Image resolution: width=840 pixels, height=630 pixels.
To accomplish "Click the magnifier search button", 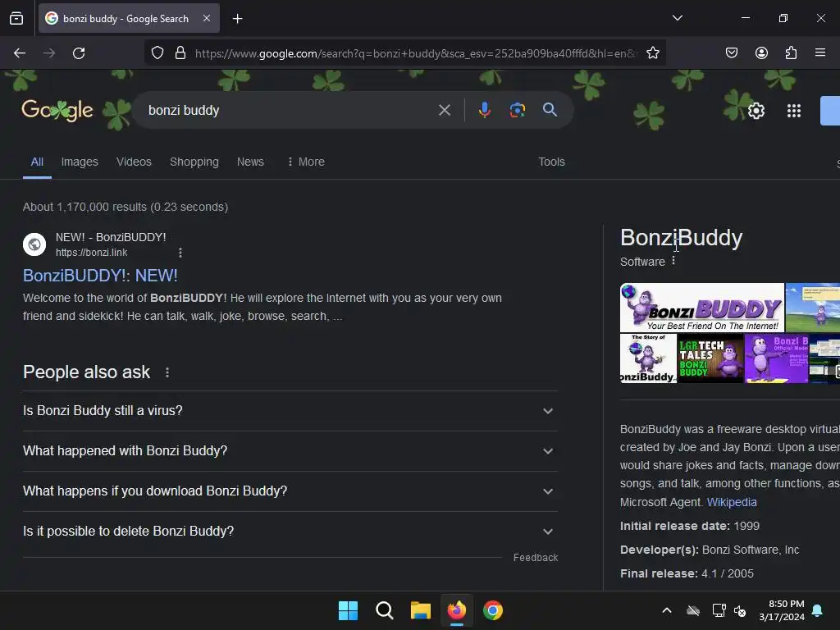I will click(550, 110).
